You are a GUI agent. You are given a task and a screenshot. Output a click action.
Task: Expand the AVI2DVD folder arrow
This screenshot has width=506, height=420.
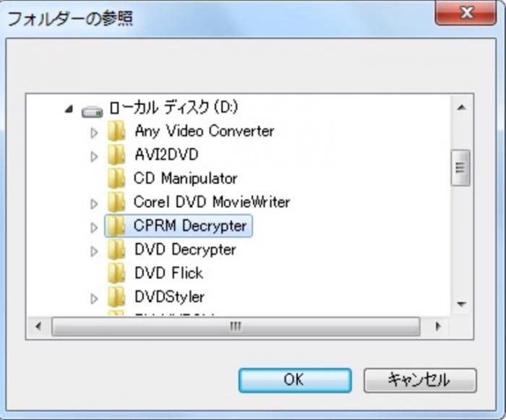(x=94, y=157)
